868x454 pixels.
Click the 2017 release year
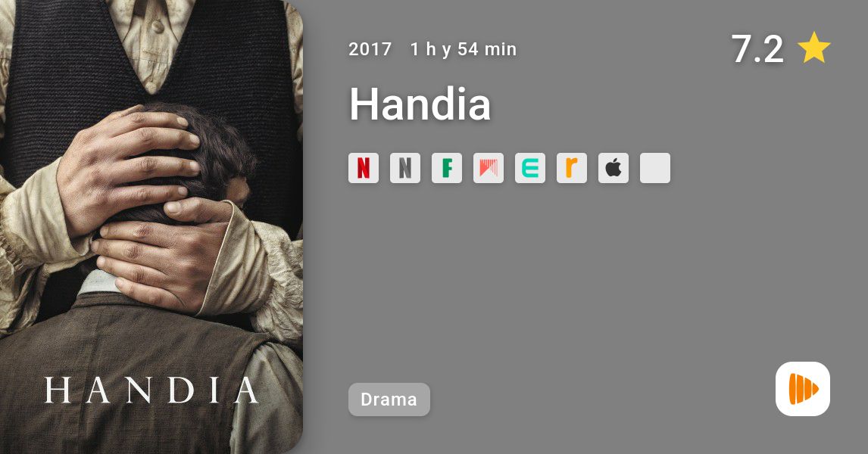click(x=370, y=49)
